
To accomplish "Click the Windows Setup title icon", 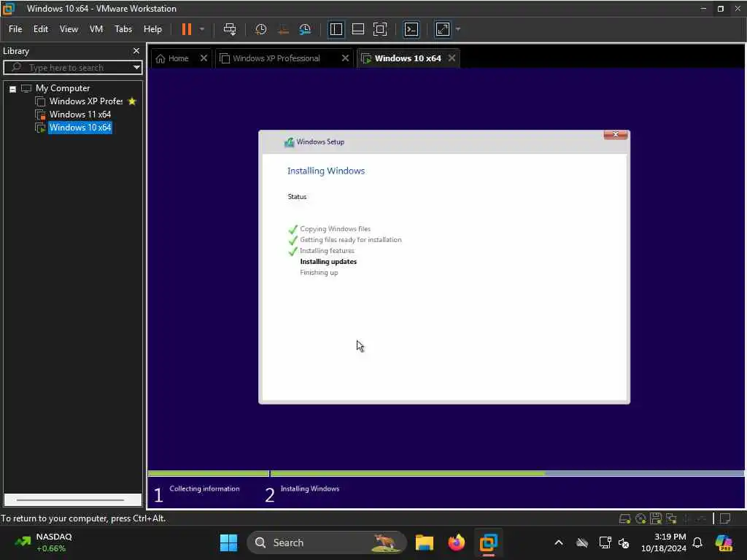I will point(289,142).
